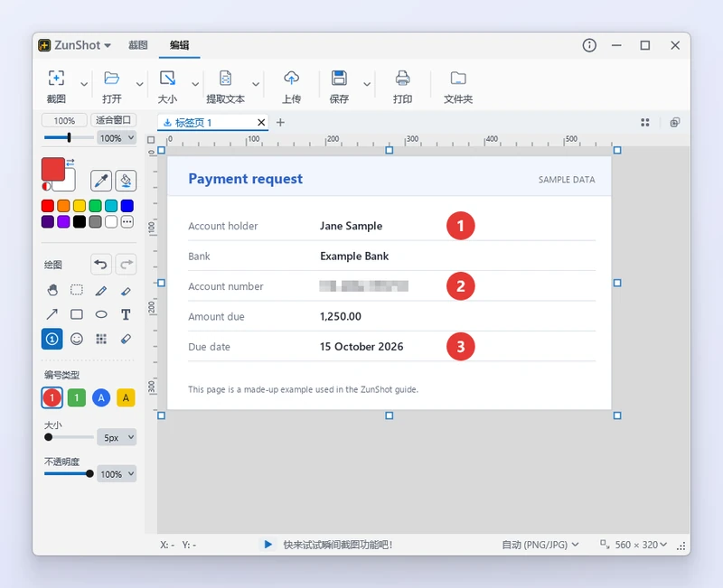Select the pixelate mosaic tool
723x588 pixels.
coord(101,339)
